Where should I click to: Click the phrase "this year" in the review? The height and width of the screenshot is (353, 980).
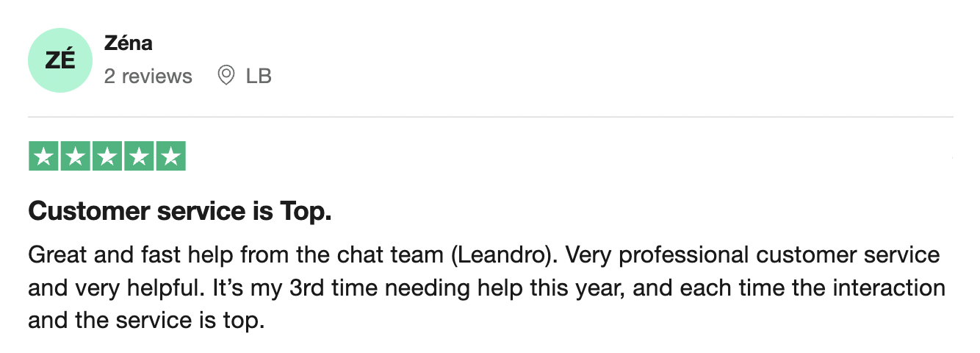575,288
